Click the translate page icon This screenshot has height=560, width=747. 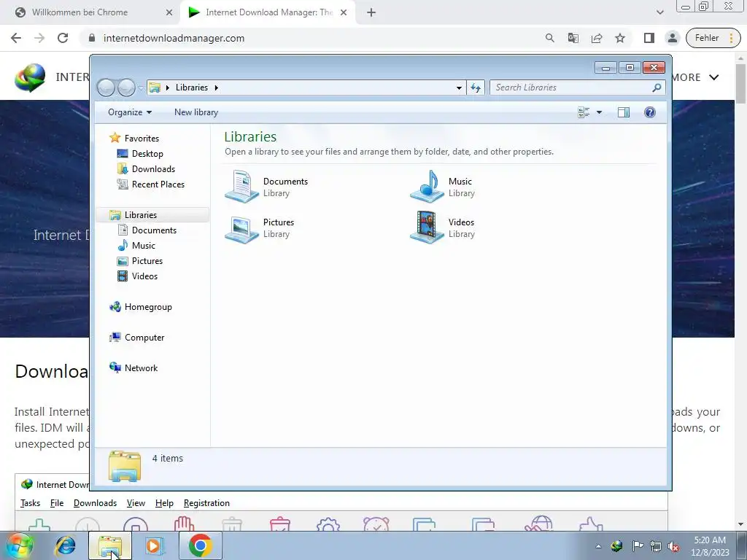click(573, 38)
